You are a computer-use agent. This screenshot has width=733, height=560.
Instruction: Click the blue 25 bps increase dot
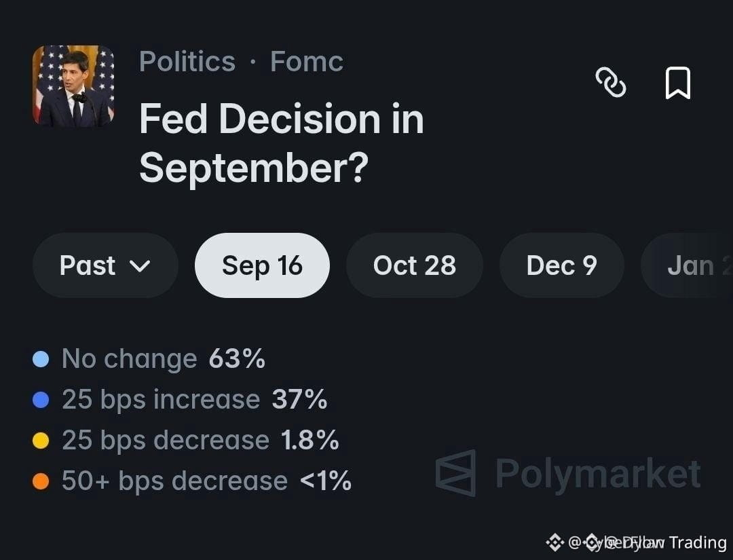[x=41, y=400]
